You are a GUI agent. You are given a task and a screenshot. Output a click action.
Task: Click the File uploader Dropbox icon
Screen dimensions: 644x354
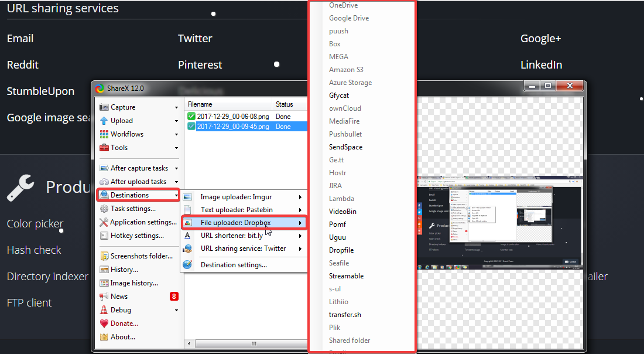[188, 223]
